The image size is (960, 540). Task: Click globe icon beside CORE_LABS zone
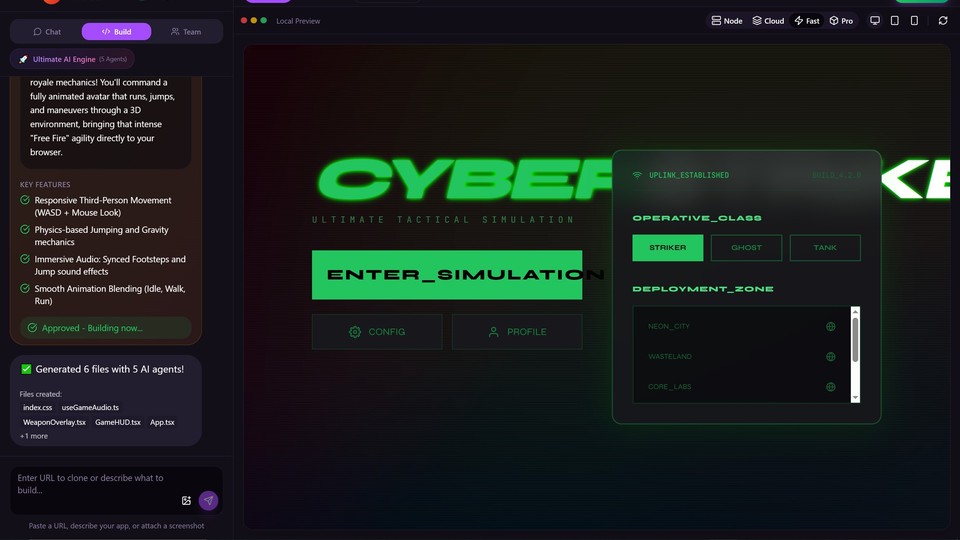(830, 387)
